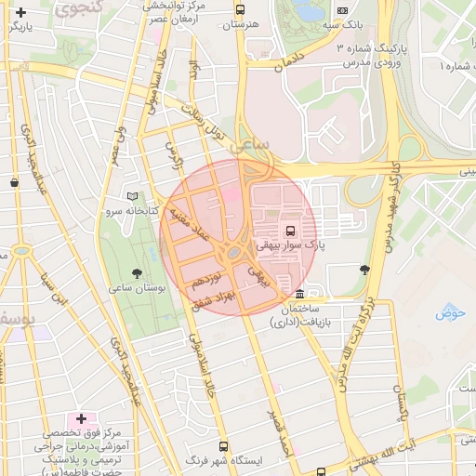This screenshot has width=476, height=476.
Task: Select the building icon above ساختمان بازیافت
Action: [x=299, y=294]
